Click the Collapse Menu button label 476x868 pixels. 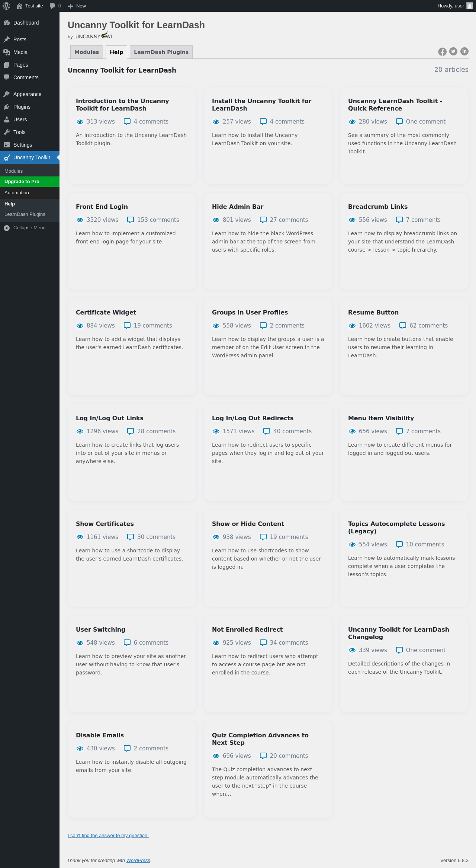(29, 228)
